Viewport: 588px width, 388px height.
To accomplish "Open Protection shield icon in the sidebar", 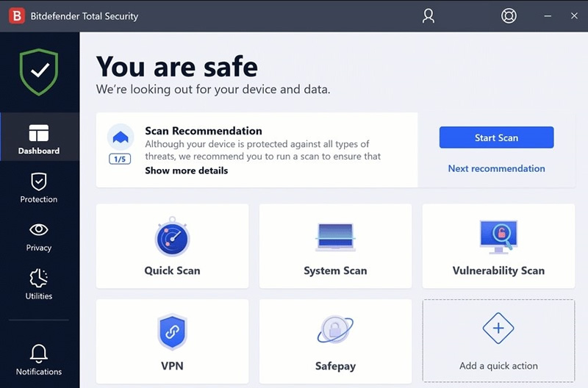I will point(39,182).
